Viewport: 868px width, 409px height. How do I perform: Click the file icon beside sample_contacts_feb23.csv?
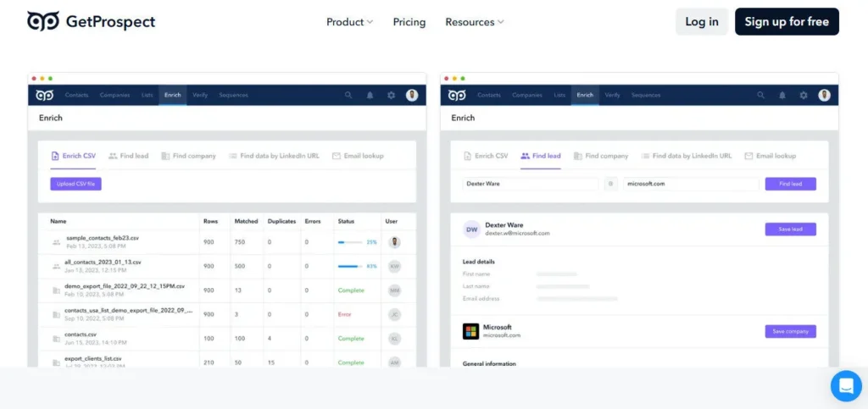tap(56, 242)
